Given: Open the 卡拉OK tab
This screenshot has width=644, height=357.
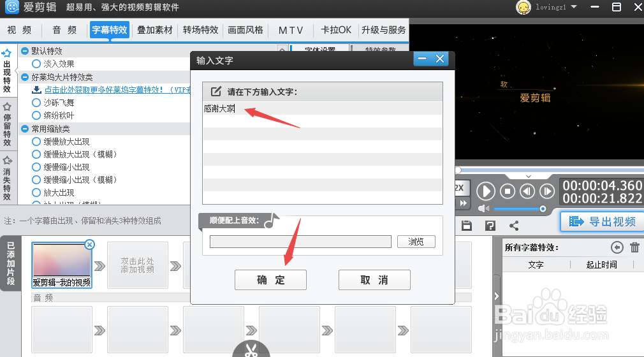Looking at the screenshot, I should (336, 30).
